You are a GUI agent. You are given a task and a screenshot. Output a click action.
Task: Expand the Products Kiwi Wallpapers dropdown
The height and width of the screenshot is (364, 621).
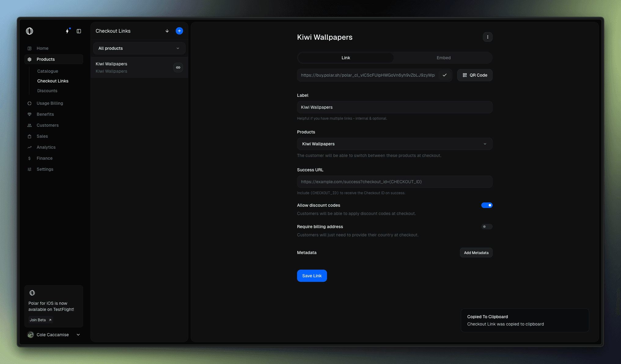pos(395,144)
